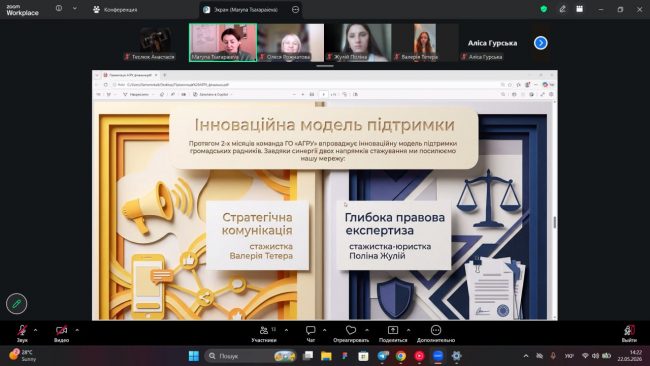The height and width of the screenshot is (366, 650).
Task: Leave the meeting with the Выйти button
Action: click(x=629, y=333)
